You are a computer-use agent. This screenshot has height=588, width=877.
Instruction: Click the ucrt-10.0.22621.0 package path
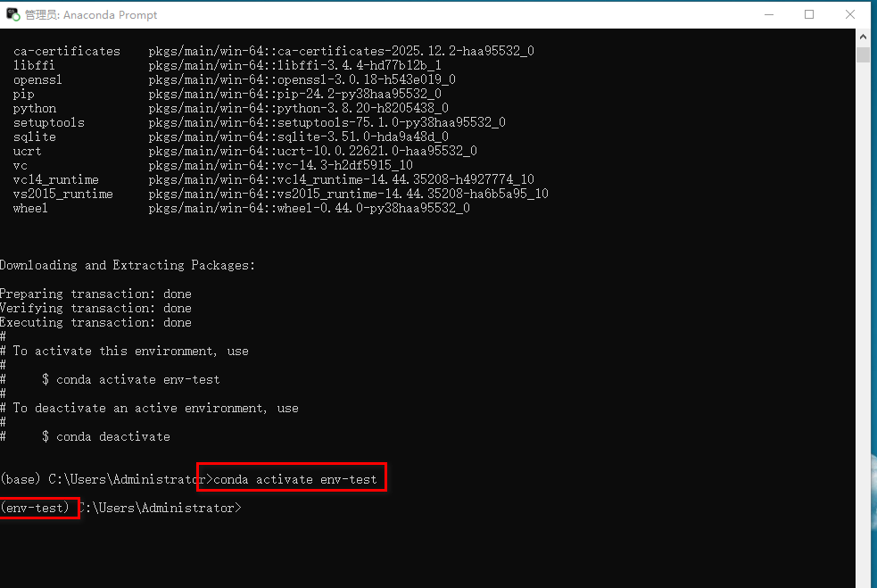[312, 151]
